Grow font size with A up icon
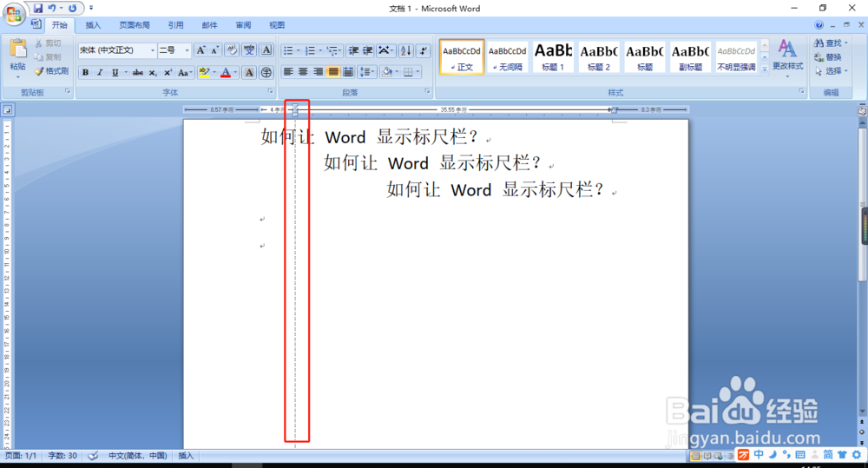The image size is (868, 468). [x=201, y=50]
